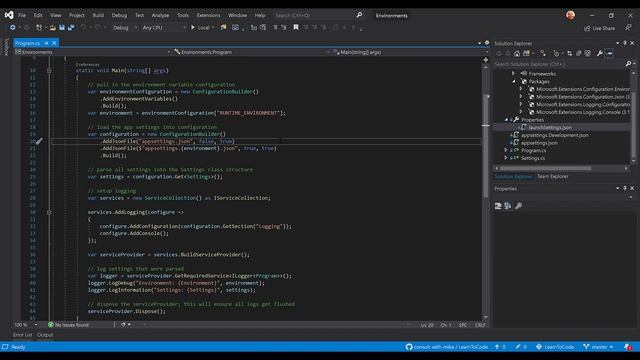Open the Analyze menu
The height and width of the screenshot is (360, 640).
coord(160,15)
